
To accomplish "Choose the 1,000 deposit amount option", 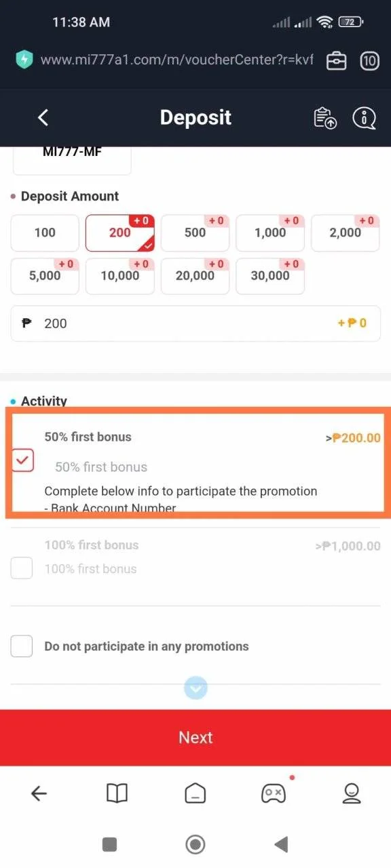I will click(270, 233).
